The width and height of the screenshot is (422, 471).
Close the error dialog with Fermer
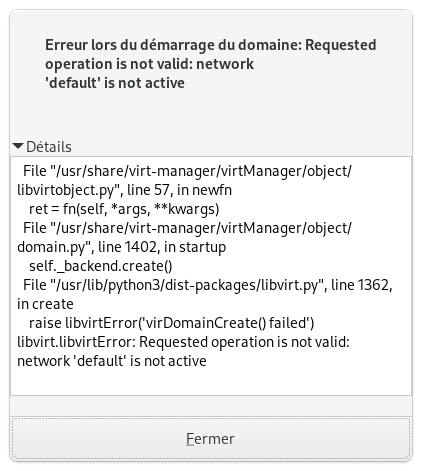tap(211, 439)
